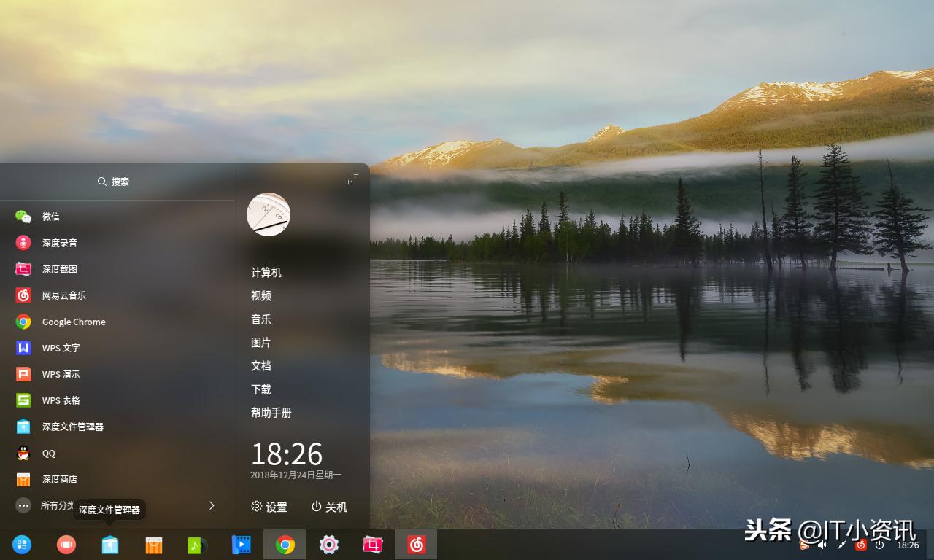
Task: Open the Deepin Store from the dock
Action: [153, 544]
